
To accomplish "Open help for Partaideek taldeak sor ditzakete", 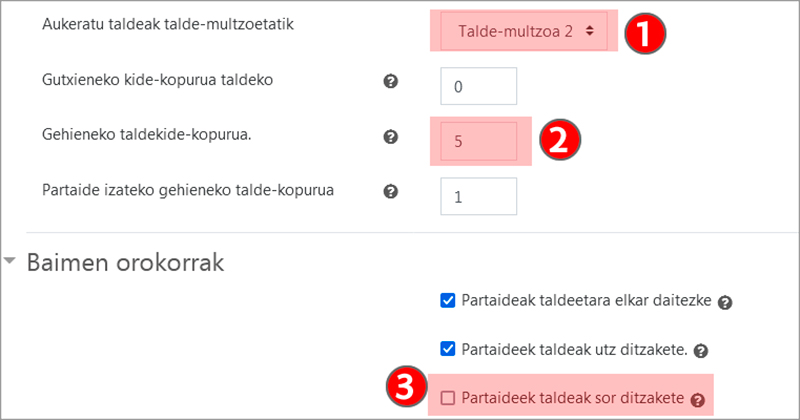I will pos(697,400).
